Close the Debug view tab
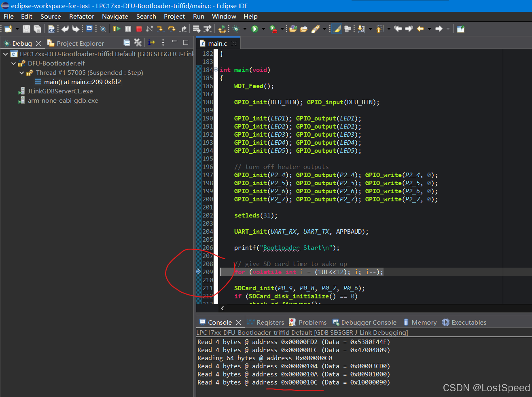This screenshot has height=397, width=532. 38,43
